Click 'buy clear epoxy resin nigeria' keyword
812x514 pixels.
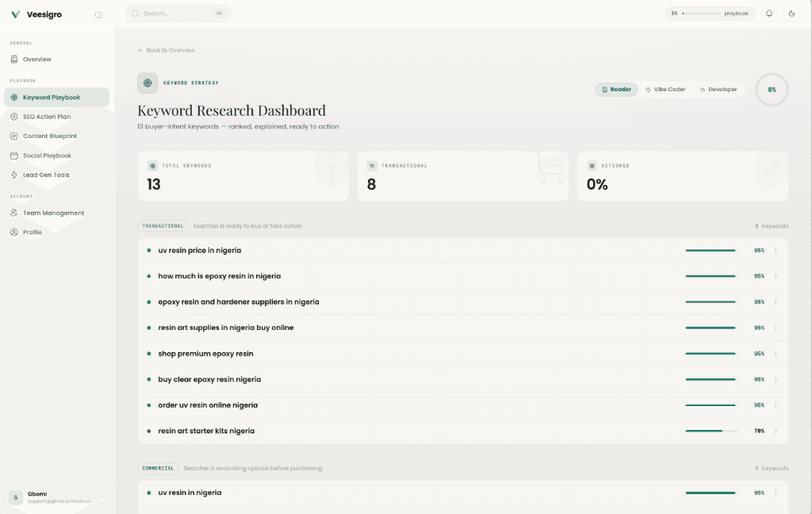[x=209, y=379]
